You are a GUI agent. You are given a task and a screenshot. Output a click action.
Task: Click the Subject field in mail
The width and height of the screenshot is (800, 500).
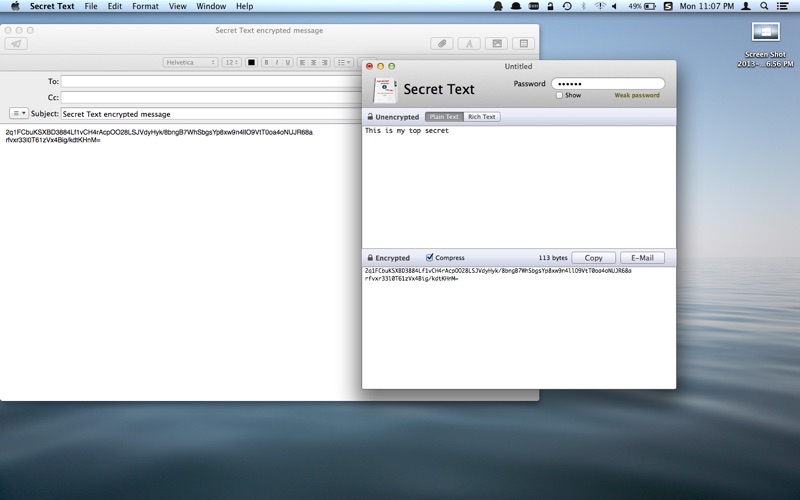tap(212, 114)
